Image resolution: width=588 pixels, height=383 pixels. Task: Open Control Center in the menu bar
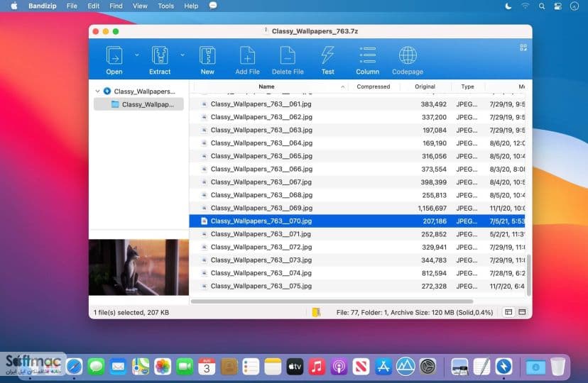(x=557, y=6)
